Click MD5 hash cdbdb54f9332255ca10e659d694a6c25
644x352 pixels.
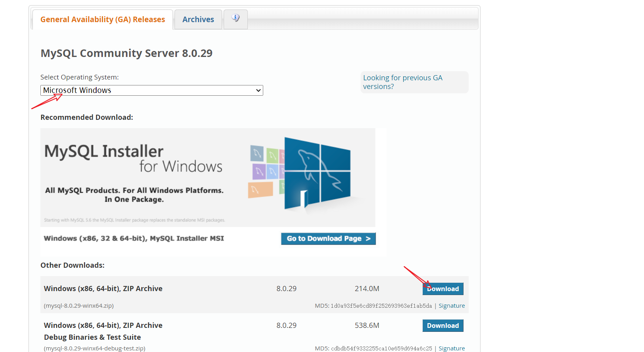point(381,348)
